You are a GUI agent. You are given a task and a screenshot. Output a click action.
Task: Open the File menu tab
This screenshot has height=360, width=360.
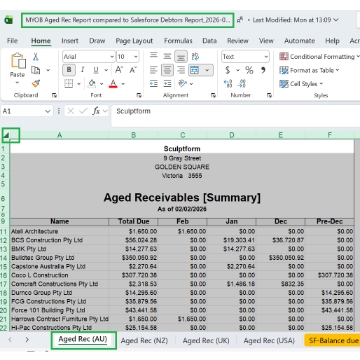pos(12,41)
